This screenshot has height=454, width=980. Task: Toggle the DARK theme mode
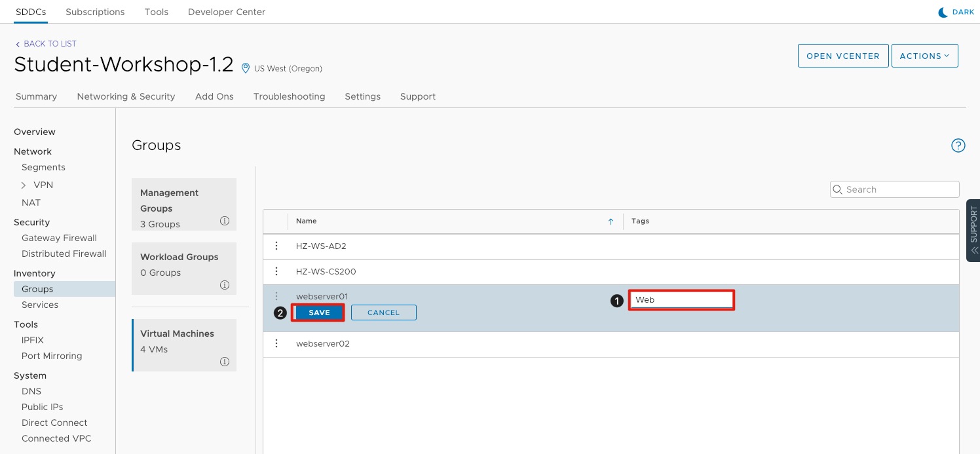[956, 12]
